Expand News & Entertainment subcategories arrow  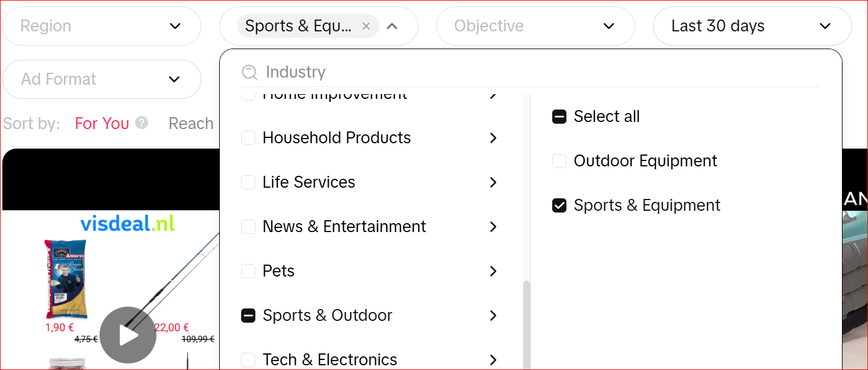coord(493,227)
